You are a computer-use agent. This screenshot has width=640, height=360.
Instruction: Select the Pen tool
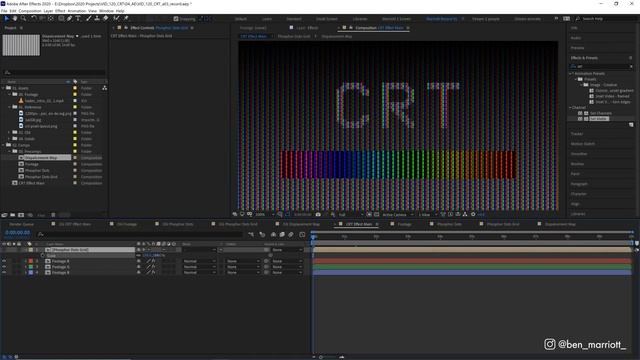pyautogui.click(x=69, y=18)
